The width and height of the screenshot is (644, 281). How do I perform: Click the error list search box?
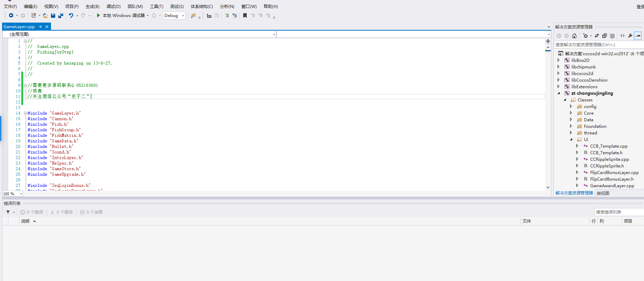[x=619, y=212]
